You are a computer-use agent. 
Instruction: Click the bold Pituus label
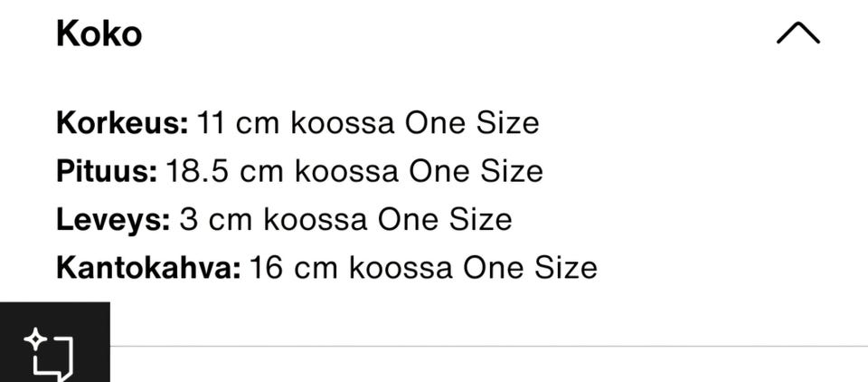(x=107, y=171)
